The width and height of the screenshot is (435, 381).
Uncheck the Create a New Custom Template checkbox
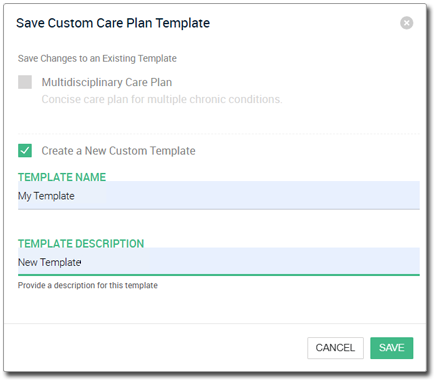pyautogui.click(x=25, y=150)
